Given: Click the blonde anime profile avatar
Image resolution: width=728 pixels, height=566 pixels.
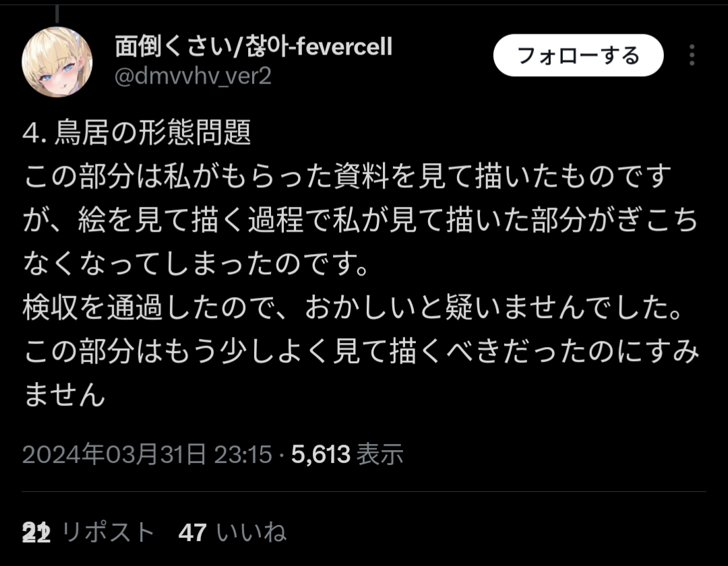Looking at the screenshot, I should tap(57, 62).
